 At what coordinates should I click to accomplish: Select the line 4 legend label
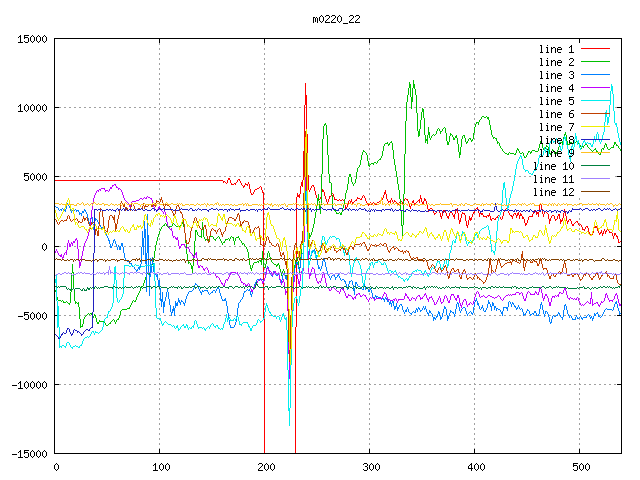pos(556,88)
